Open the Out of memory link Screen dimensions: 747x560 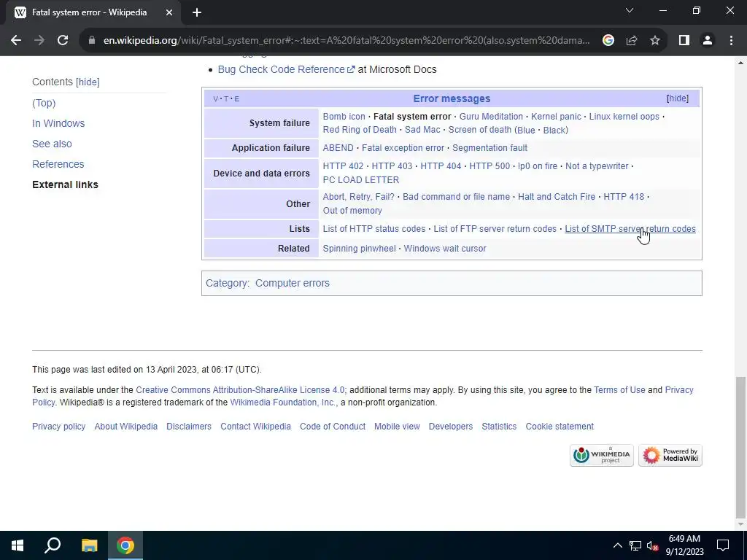click(352, 211)
